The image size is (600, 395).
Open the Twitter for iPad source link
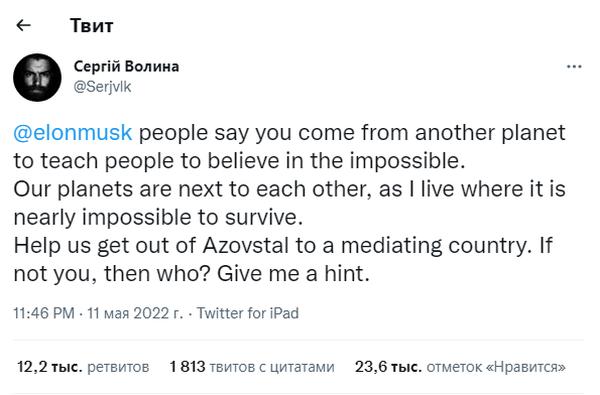tap(248, 313)
